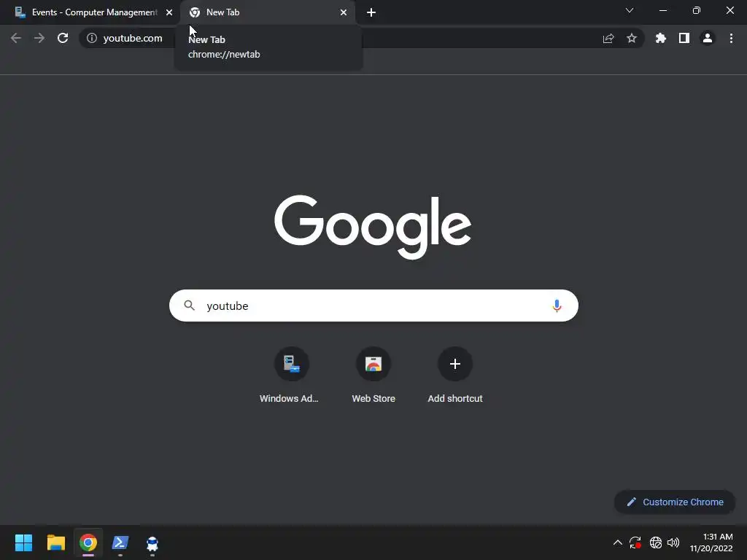
Task: Click the youtube.com address bar text
Action: pyautogui.click(x=133, y=38)
